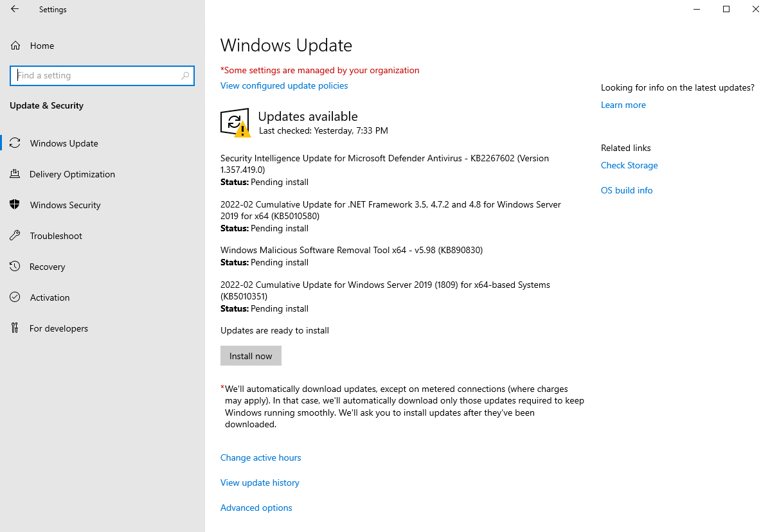The height and width of the screenshot is (532, 770).
Task: Click the 'Updates are ready to install' text
Action: (274, 331)
